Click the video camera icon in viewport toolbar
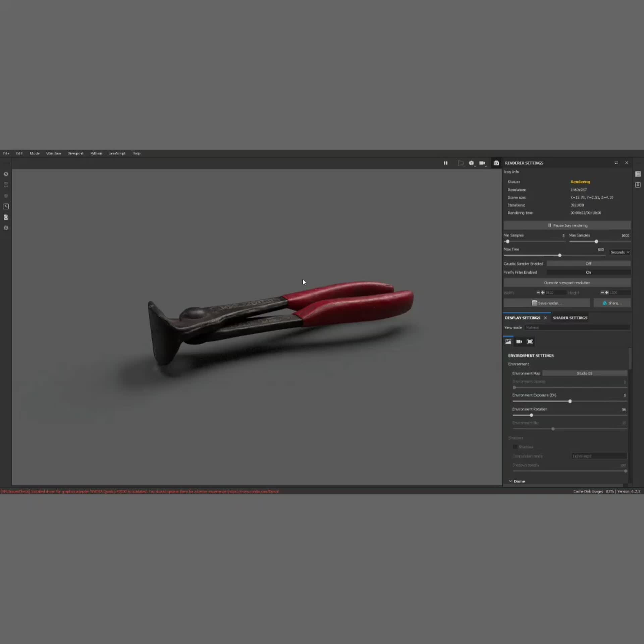 click(482, 163)
